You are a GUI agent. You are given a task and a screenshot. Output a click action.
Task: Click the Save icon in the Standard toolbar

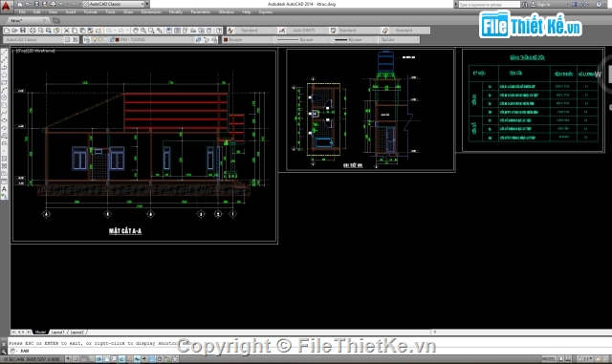point(23,31)
